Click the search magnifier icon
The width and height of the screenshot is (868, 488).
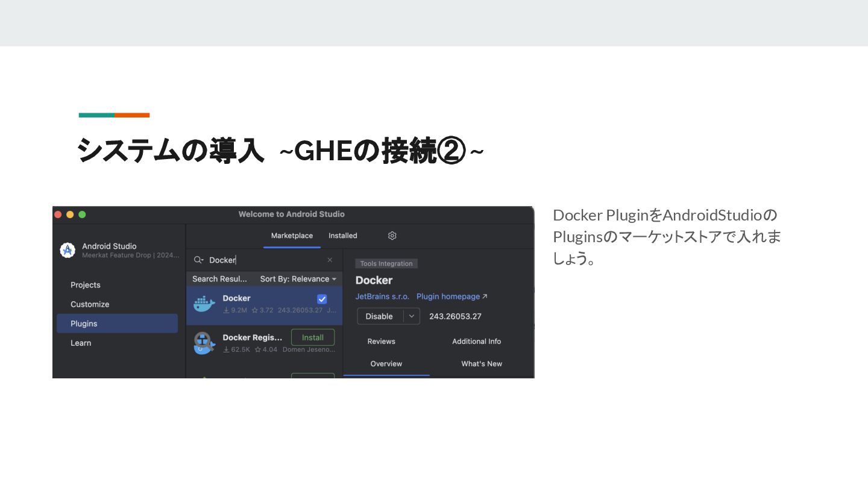pyautogui.click(x=198, y=260)
